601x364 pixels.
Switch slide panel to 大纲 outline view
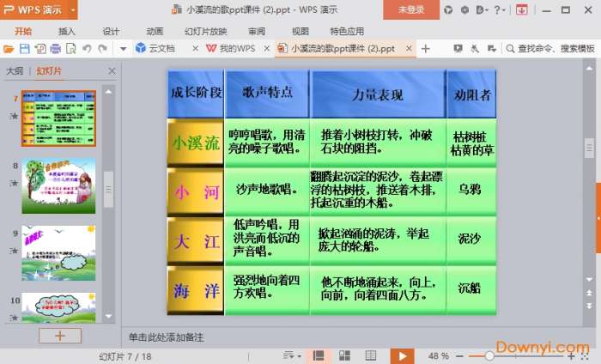(x=15, y=71)
